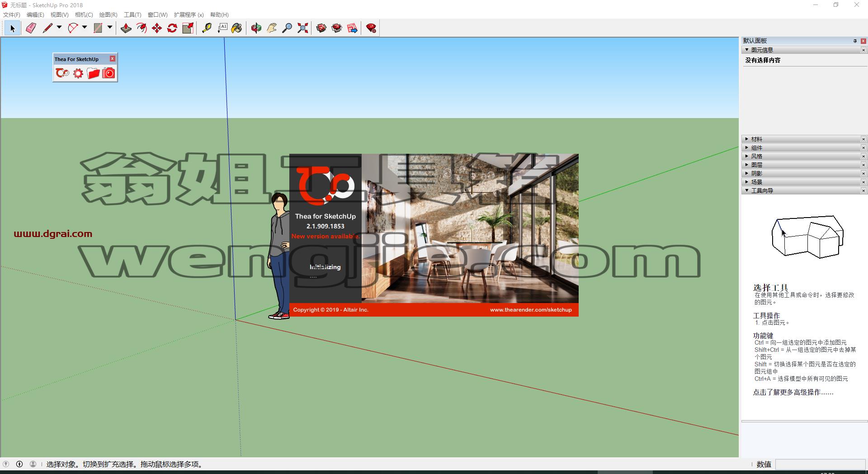Open the 相机(C) menu
This screenshot has height=474, width=868.
pyautogui.click(x=84, y=15)
